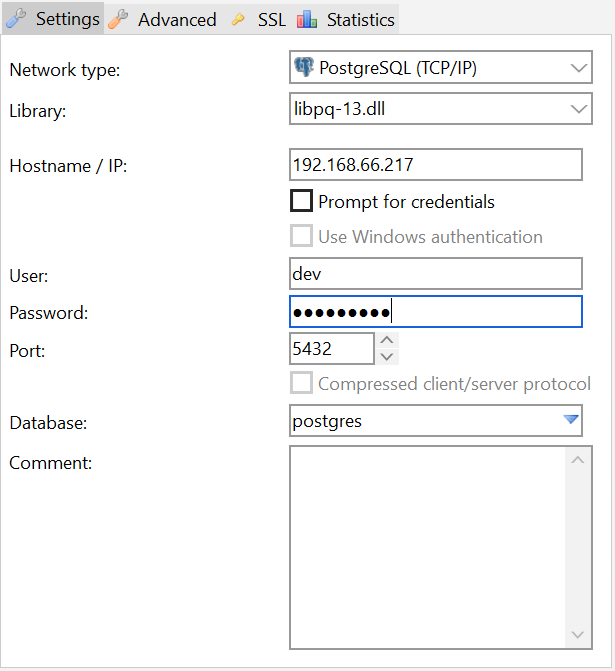Focus the User input field
615x671 pixels.
tap(435, 273)
